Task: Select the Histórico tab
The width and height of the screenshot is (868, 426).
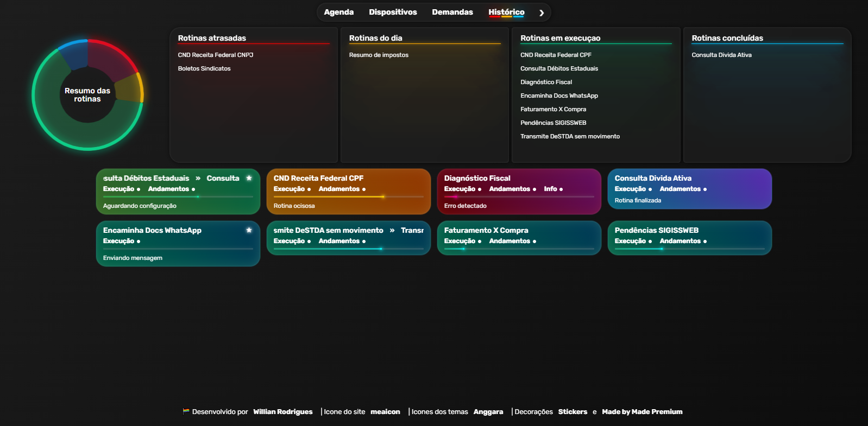Action: coord(506,12)
